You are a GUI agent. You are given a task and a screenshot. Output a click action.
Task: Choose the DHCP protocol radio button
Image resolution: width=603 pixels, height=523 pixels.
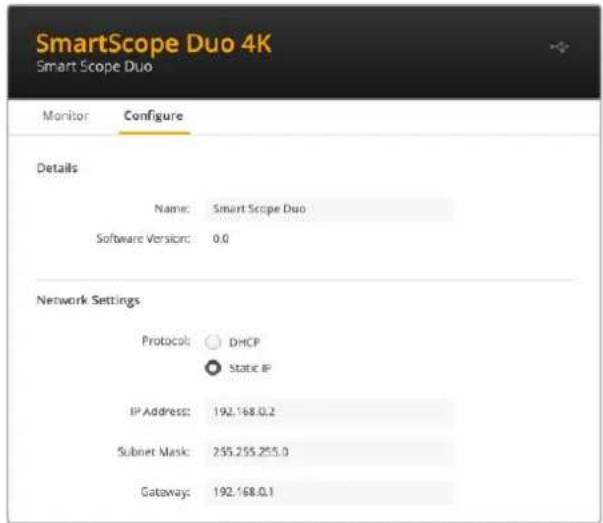point(213,341)
